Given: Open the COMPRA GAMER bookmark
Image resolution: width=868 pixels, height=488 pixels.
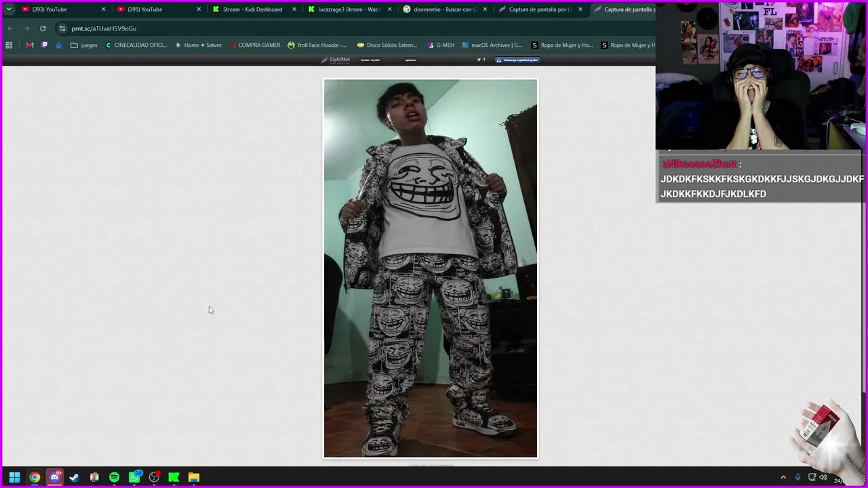Looking at the screenshot, I should coord(254,45).
